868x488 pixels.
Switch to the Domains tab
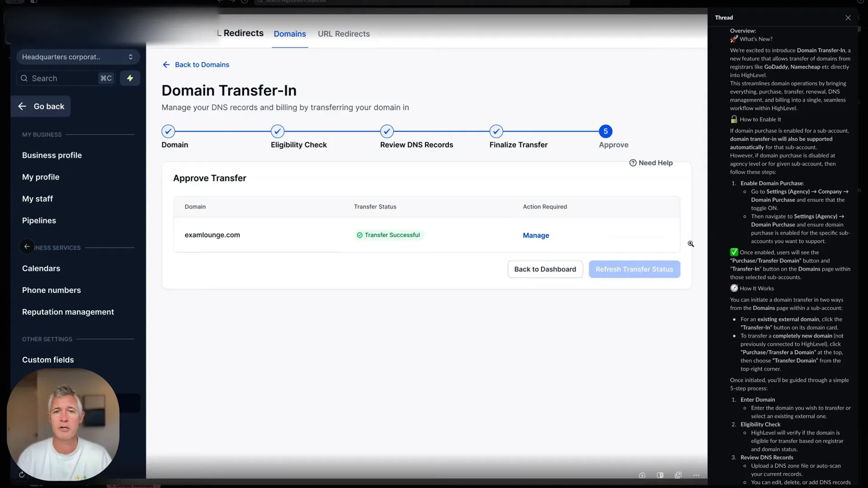[x=290, y=34]
